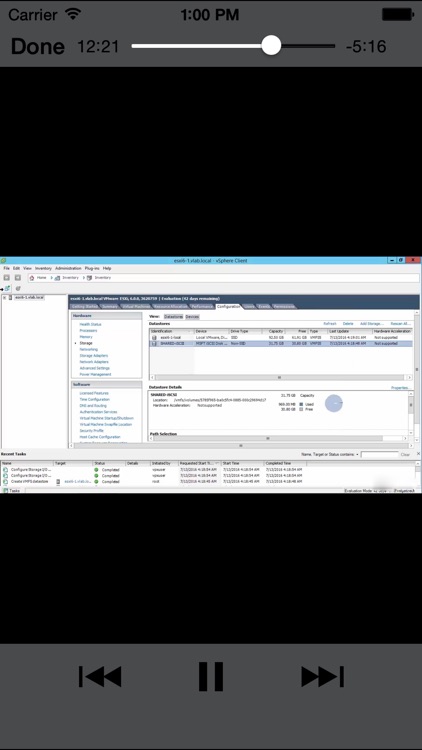This screenshot has height=750, width=422.
Task: Pause the video playback
Action: 211,676
